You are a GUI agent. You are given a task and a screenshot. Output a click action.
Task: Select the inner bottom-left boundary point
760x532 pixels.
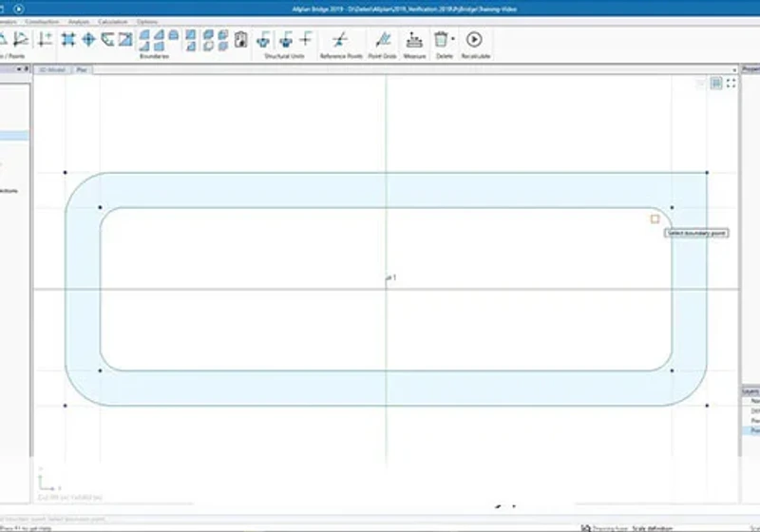[101, 370]
